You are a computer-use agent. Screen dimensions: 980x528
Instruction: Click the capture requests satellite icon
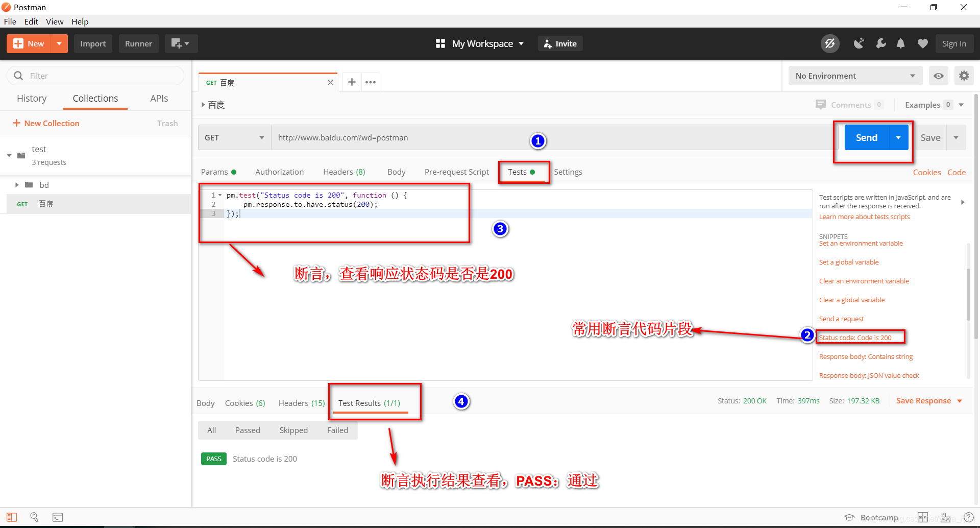859,44
